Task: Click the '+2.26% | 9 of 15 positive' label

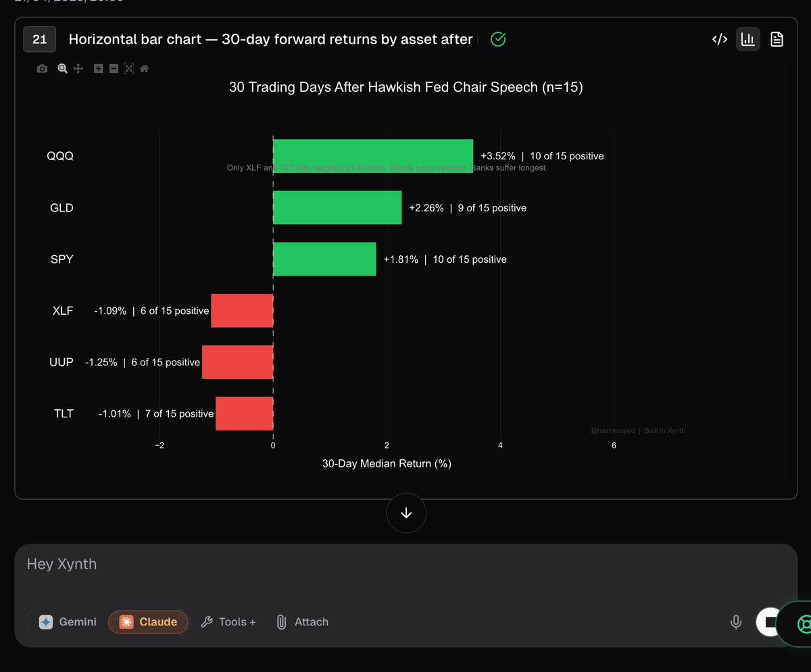Action: (468, 208)
